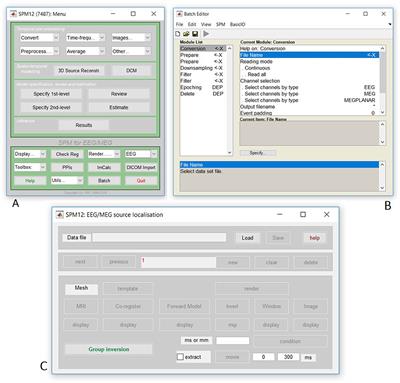The image size is (400, 383).
Task: Click the Group inversion button
Action: [109, 349]
